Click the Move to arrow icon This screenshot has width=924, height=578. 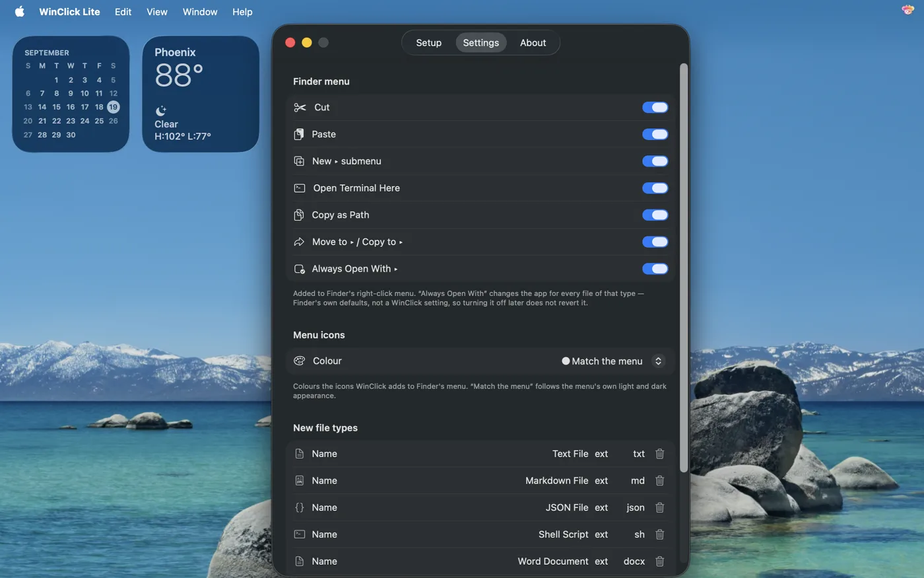tap(299, 242)
